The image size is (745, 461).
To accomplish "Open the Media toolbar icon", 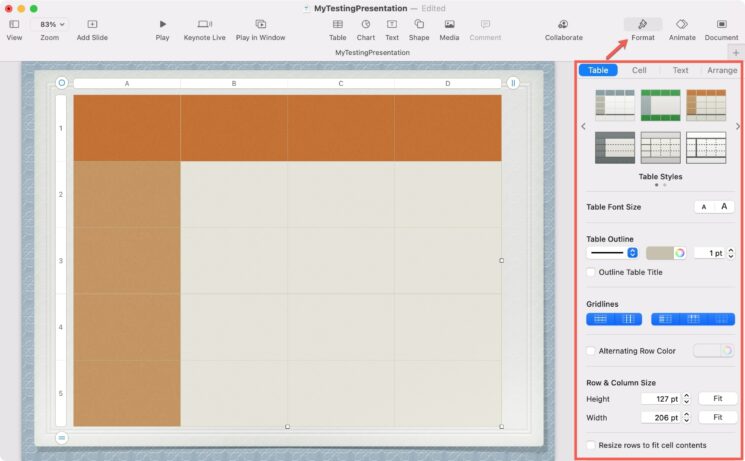I will (449, 24).
